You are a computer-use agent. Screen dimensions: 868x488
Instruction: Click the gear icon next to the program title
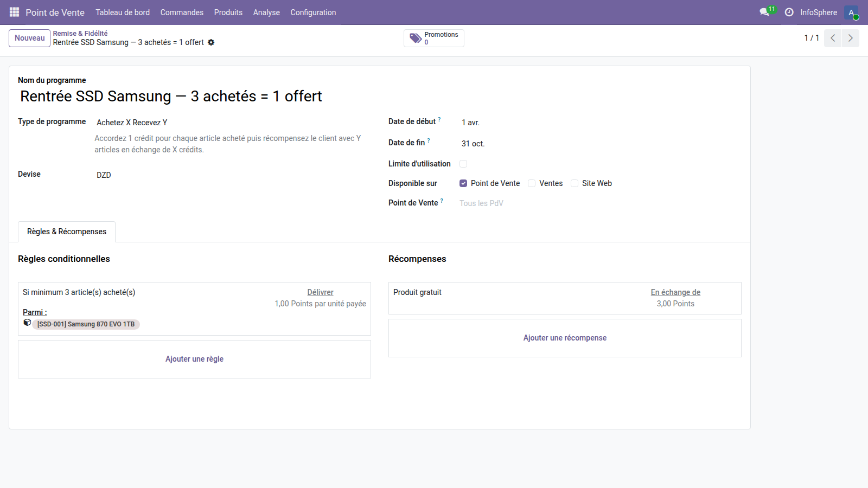(x=212, y=42)
